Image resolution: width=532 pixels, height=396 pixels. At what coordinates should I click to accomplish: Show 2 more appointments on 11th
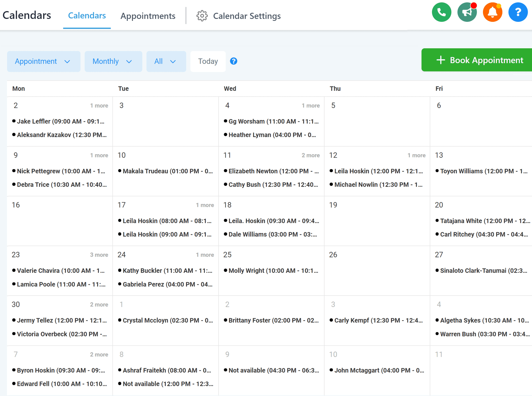coord(310,155)
